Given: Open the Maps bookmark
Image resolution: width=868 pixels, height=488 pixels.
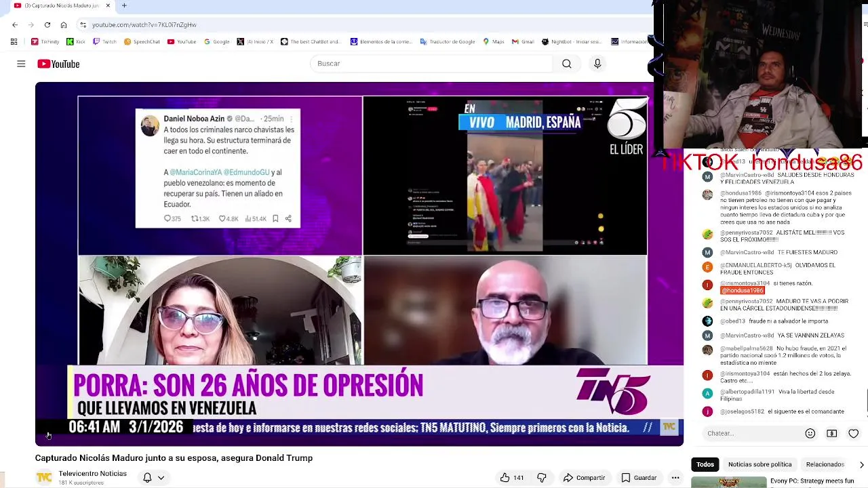Looking at the screenshot, I should click(x=494, y=42).
